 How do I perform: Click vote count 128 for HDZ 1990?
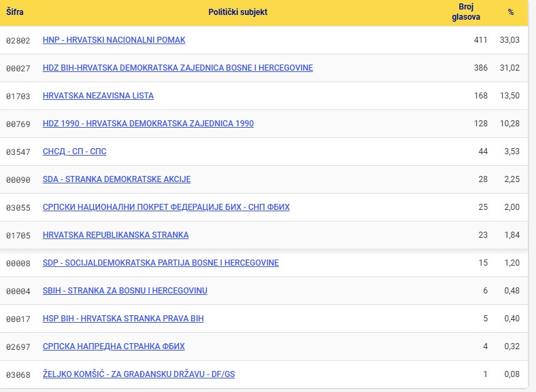pos(481,124)
